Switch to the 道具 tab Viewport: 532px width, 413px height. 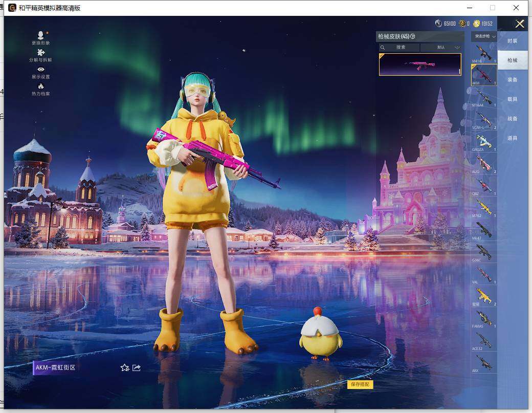513,138
